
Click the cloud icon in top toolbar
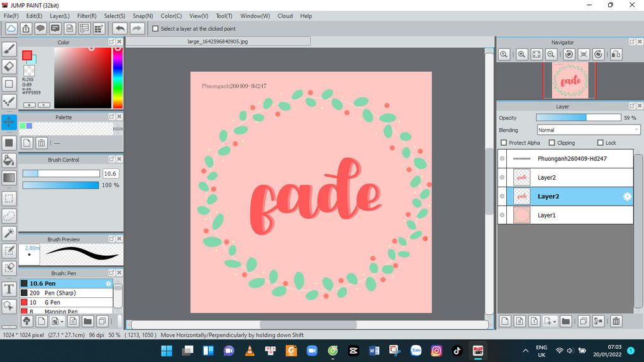pyautogui.click(x=11, y=29)
